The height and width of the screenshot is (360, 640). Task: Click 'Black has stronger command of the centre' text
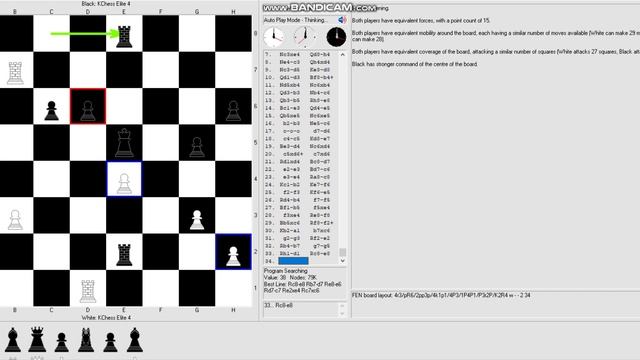(x=415, y=64)
